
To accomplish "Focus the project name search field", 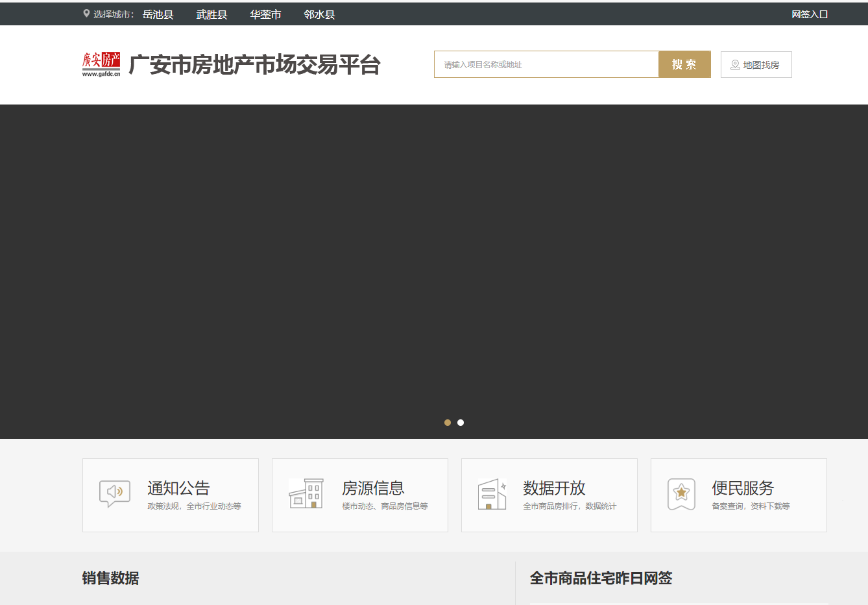I will pyautogui.click(x=546, y=64).
